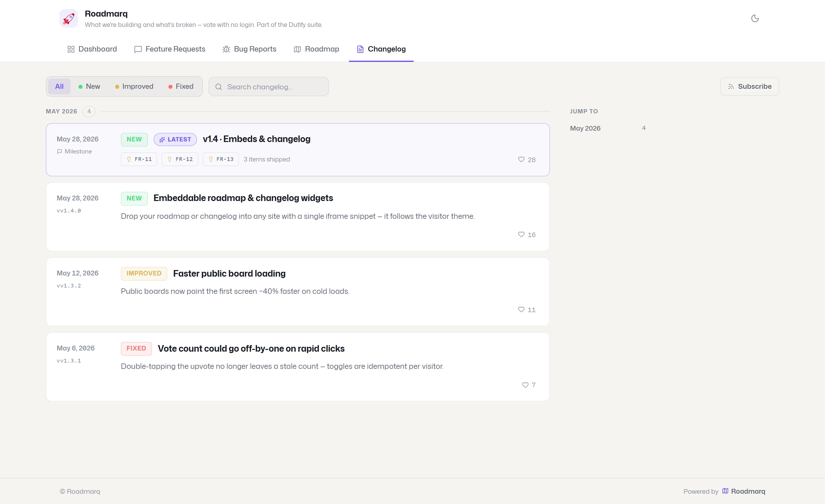Screen dimensions: 825x504
Task: Open Faster public board loading title
Action: point(229,273)
